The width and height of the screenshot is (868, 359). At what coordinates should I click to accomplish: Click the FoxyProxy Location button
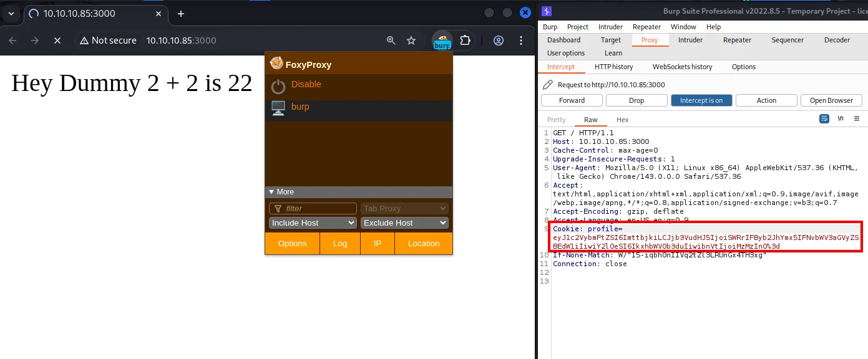pos(424,244)
